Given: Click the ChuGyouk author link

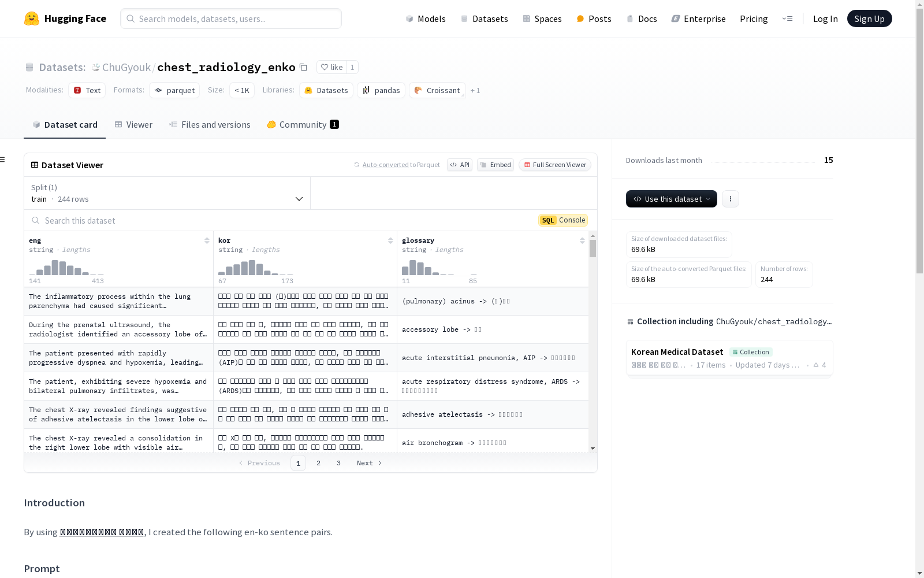Looking at the screenshot, I should (x=126, y=67).
